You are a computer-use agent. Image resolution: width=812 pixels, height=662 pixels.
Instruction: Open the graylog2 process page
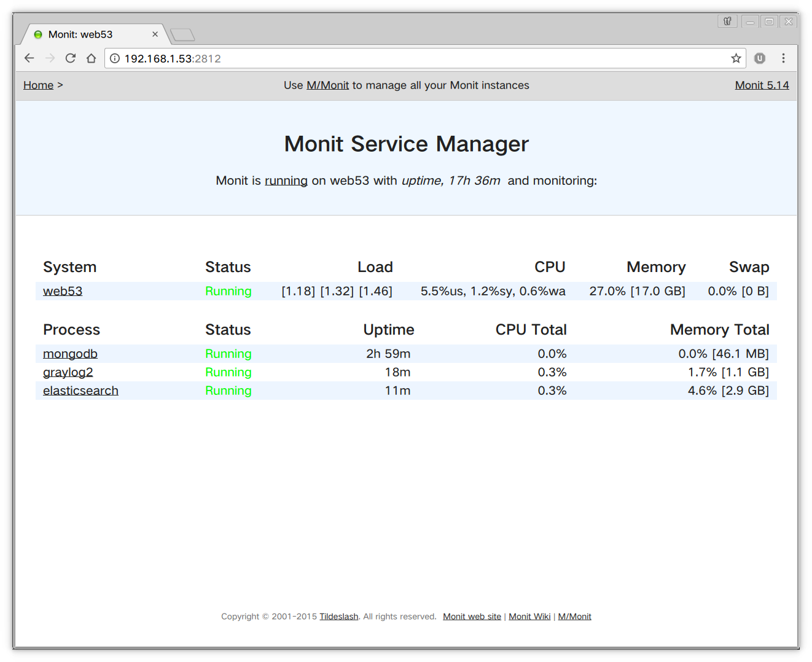click(68, 372)
